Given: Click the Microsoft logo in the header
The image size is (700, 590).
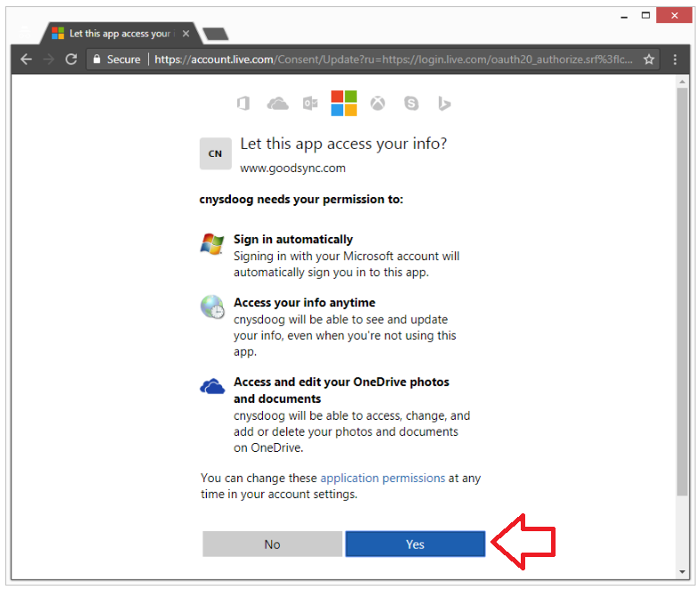Looking at the screenshot, I should pyautogui.click(x=344, y=102).
